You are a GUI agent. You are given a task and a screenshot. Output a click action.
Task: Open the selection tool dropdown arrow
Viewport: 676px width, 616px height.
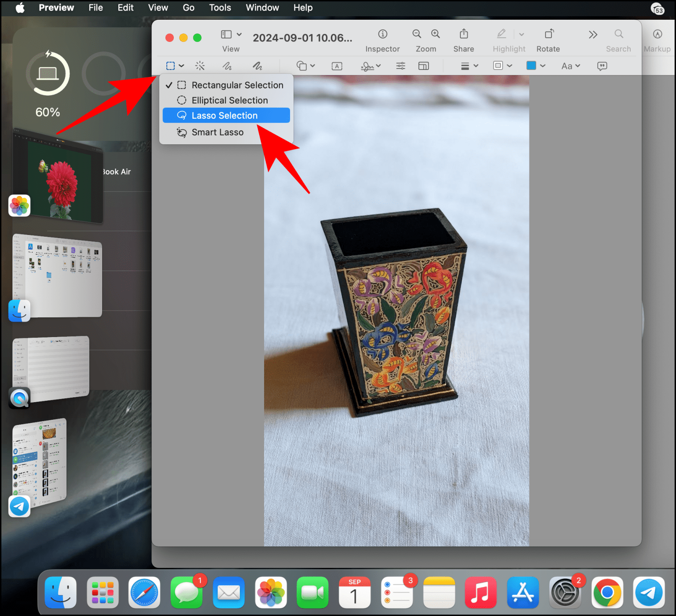tap(182, 66)
